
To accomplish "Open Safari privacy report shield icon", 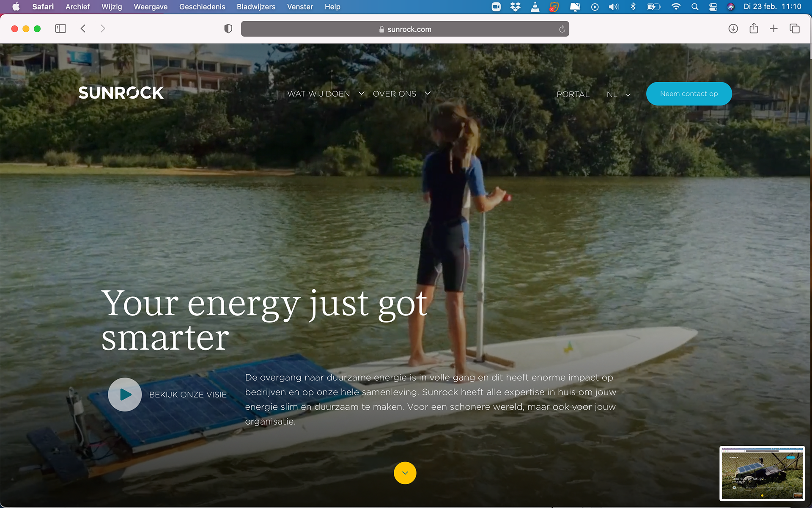I will tap(228, 29).
